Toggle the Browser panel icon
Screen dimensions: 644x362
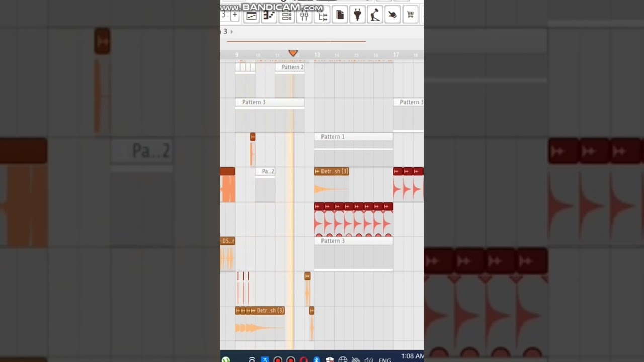coord(322,15)
